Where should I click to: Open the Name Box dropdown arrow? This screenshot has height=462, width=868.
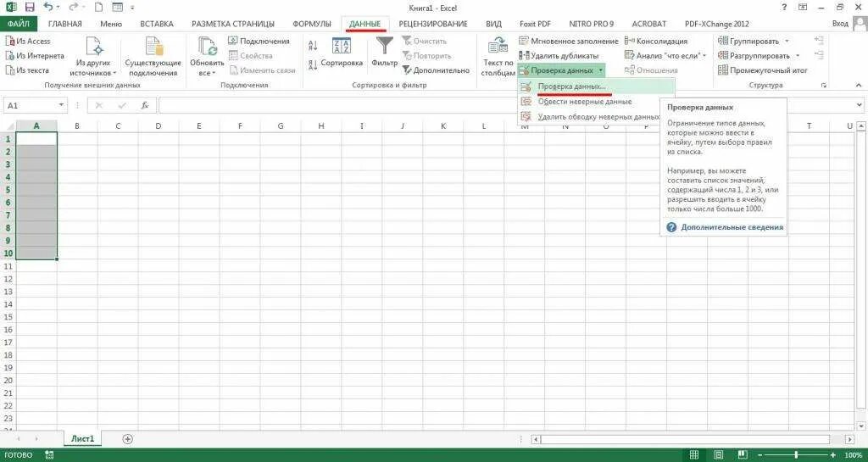[x=61, y=105]
